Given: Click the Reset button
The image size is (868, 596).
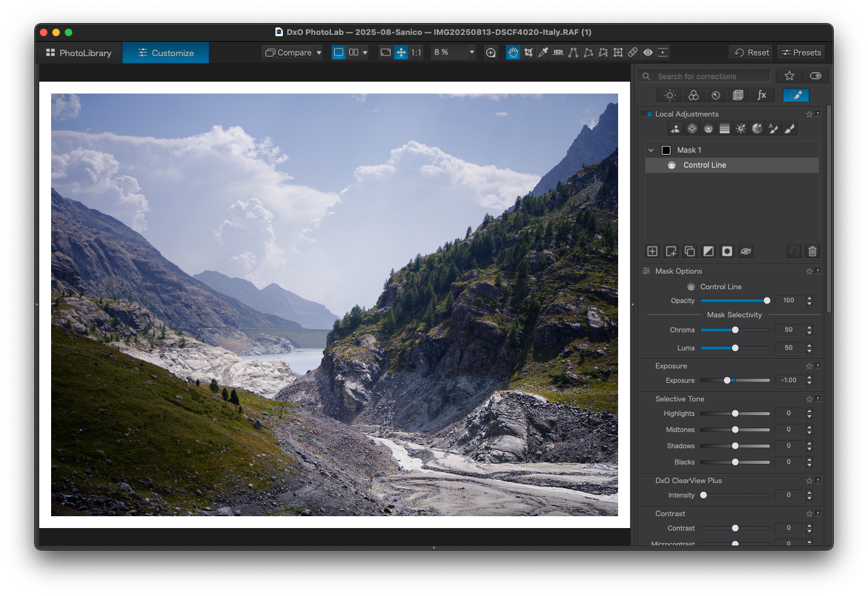Looking at the screenshot, I should [x=751, y=52].
